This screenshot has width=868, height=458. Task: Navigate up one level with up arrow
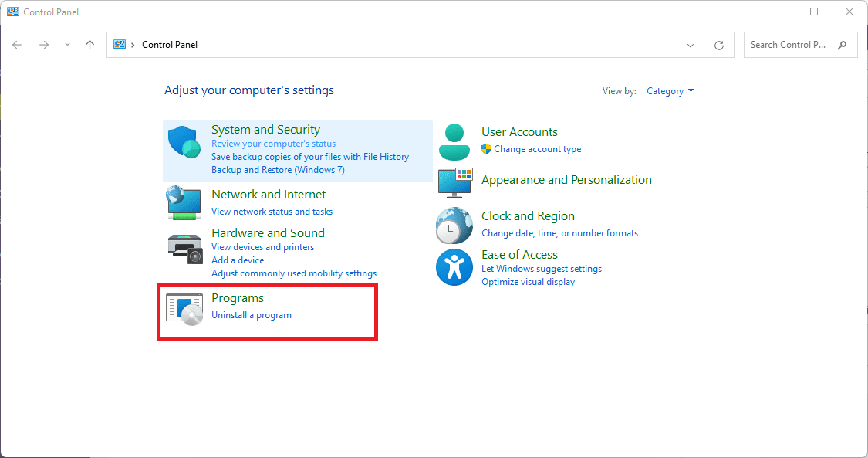point(90,45)
